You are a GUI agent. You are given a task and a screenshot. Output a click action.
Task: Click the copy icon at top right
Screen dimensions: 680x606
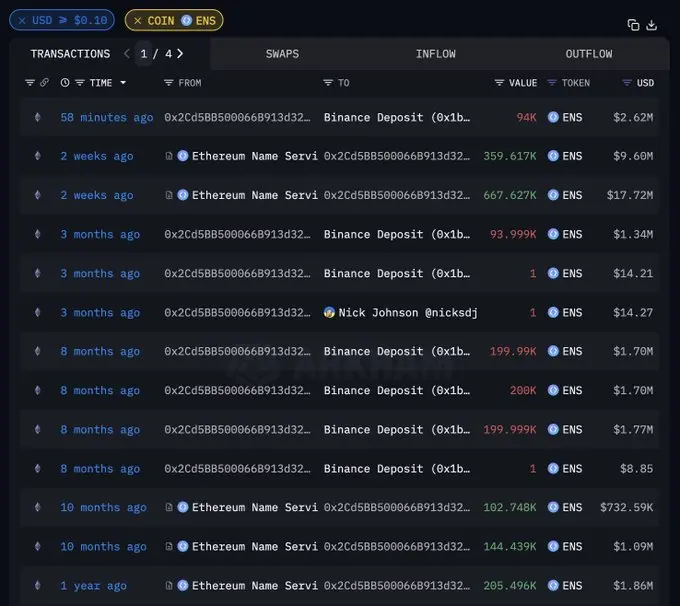(633, 25)
